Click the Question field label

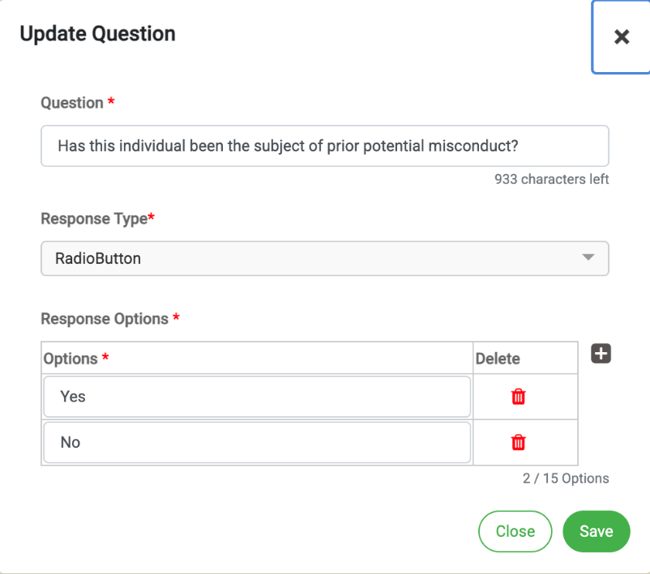[72, 103]
